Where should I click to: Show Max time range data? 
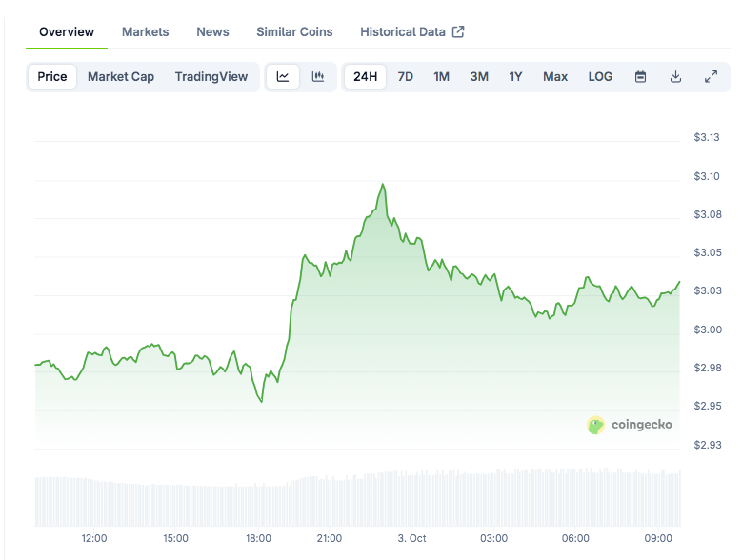point(555,77)
